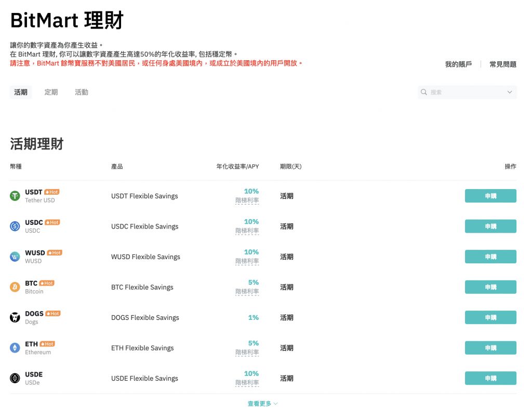
Task: Open the 常見問題 FAQ link
Action: pos(502,64)
